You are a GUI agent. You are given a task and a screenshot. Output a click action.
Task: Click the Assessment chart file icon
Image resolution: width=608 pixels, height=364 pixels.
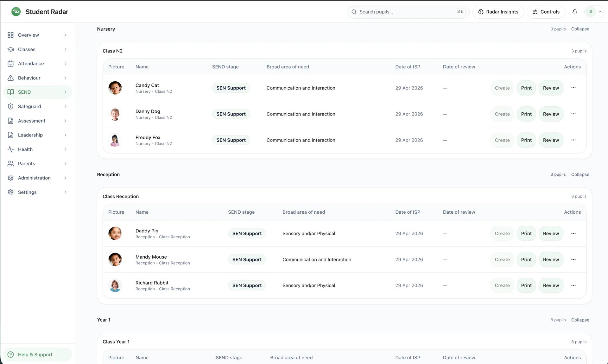[x=10, y=121]
